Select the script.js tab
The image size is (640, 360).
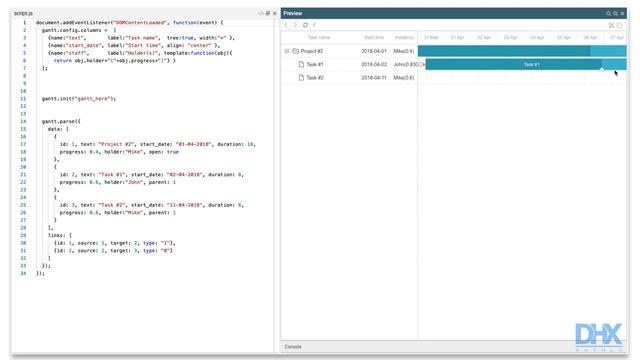23,13
